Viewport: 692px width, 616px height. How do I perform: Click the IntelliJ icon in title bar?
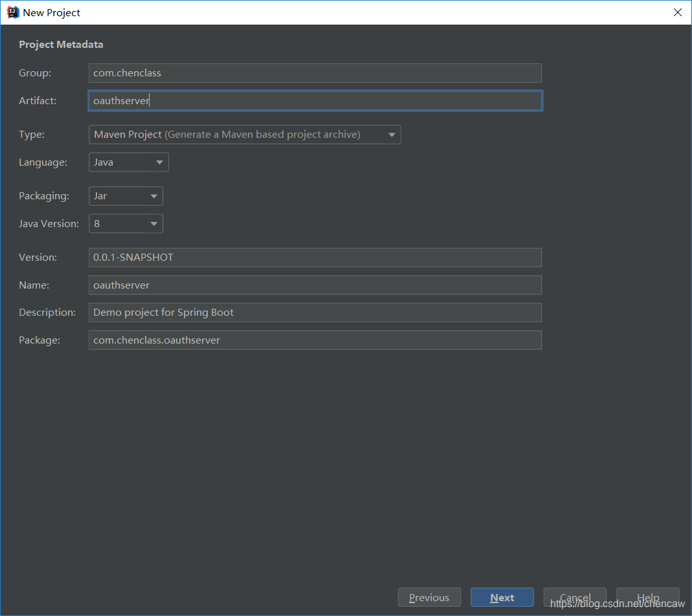pos(13,12)
